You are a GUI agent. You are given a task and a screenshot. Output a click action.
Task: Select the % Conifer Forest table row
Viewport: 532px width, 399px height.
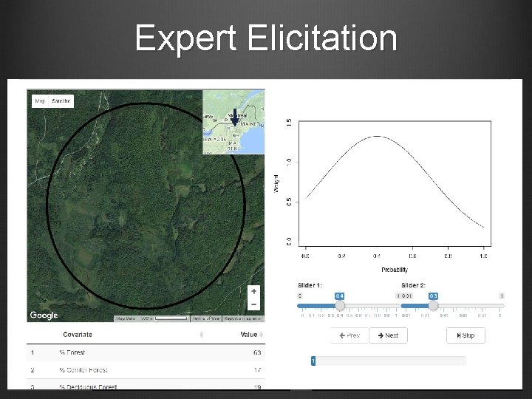click(x=146, y=370)
